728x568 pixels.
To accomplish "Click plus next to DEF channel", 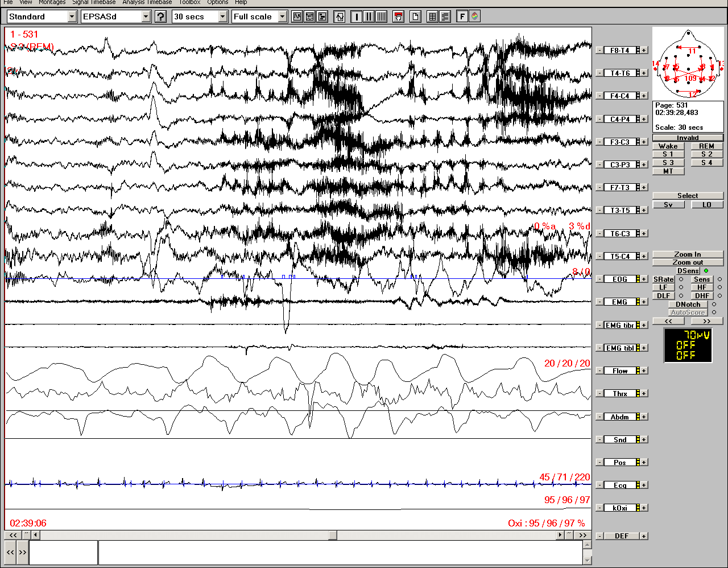I will tap(644, 536).
